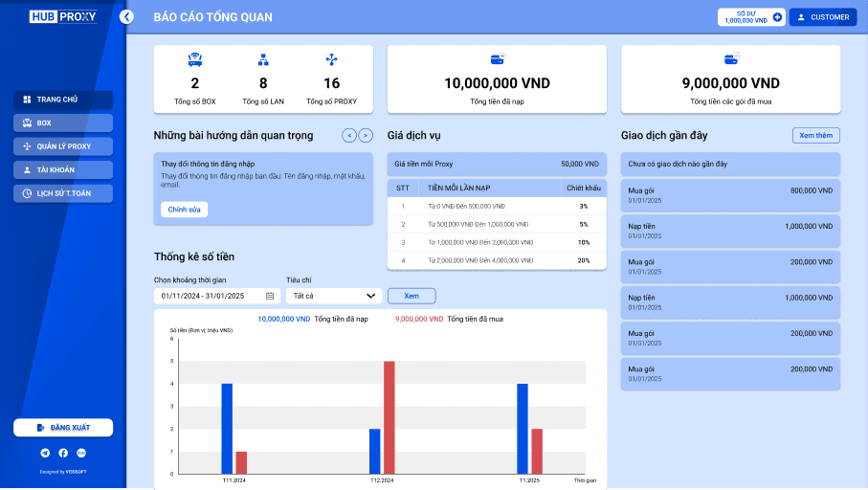This screenshot has width=868, height=490.
Task: Go to Quản lý Proxy page
Action: [x=63, y=146]
